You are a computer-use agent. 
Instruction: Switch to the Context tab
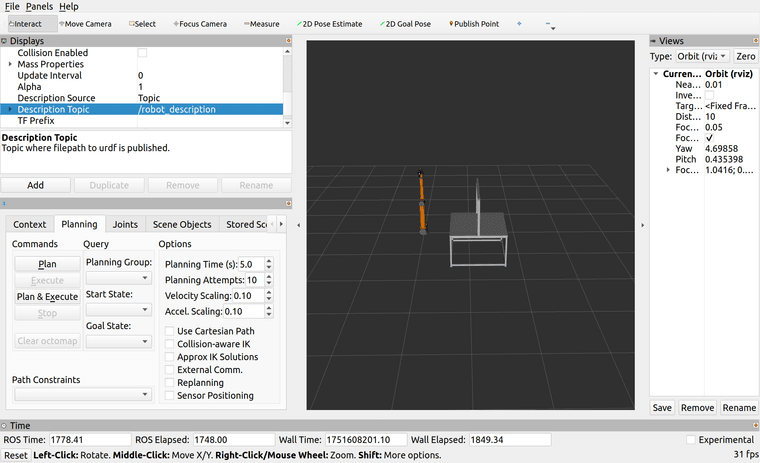[30, 224]
